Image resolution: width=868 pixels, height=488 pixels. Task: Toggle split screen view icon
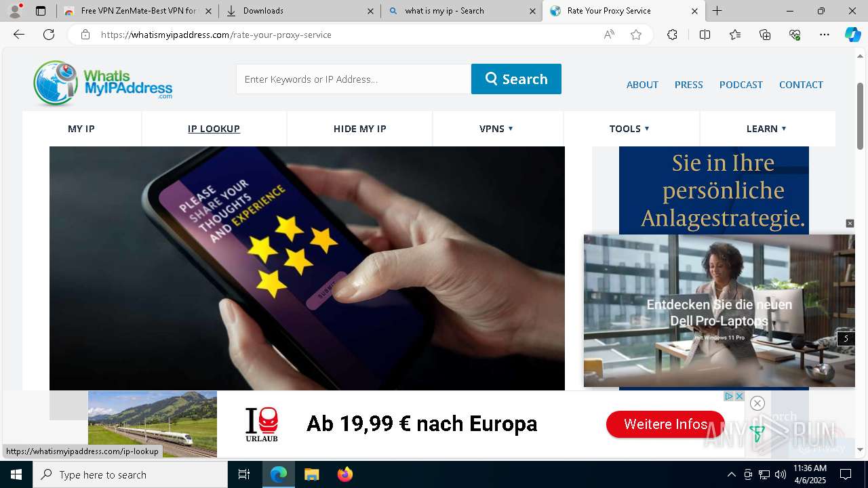pos(705,35)
